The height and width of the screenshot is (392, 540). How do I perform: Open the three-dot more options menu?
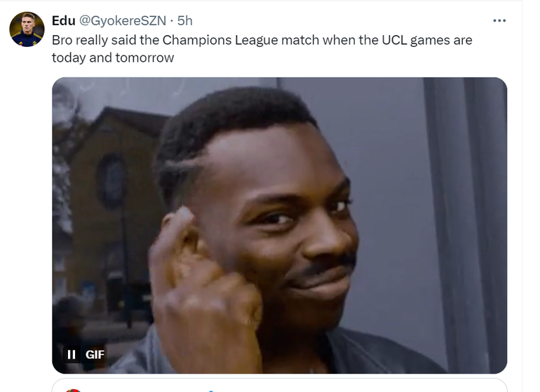[499, 20]
